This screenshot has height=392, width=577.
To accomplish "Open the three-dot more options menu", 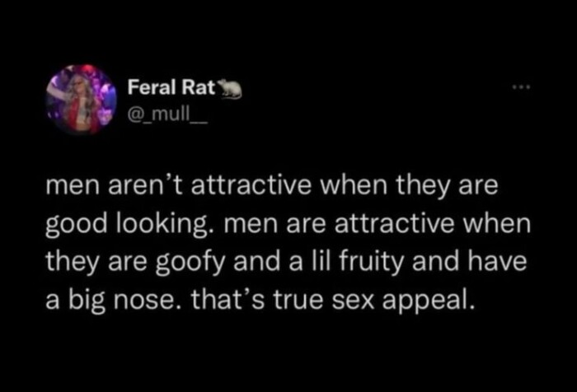I will 518,86.
